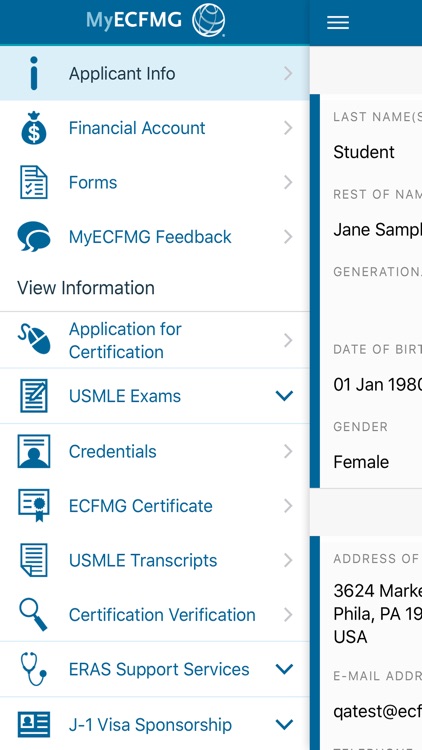Click the USMLE Transcripts document icon

(x=34, y=560)
